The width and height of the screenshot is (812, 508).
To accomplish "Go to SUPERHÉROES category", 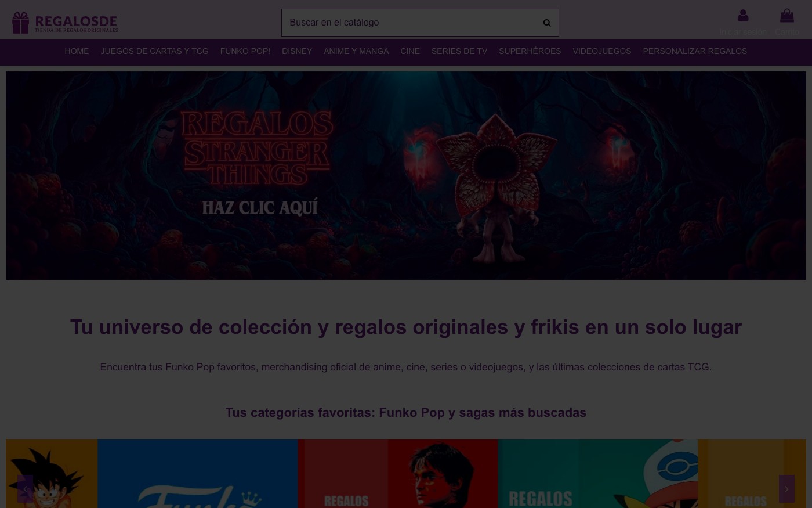I will click(x=530, y=51).
